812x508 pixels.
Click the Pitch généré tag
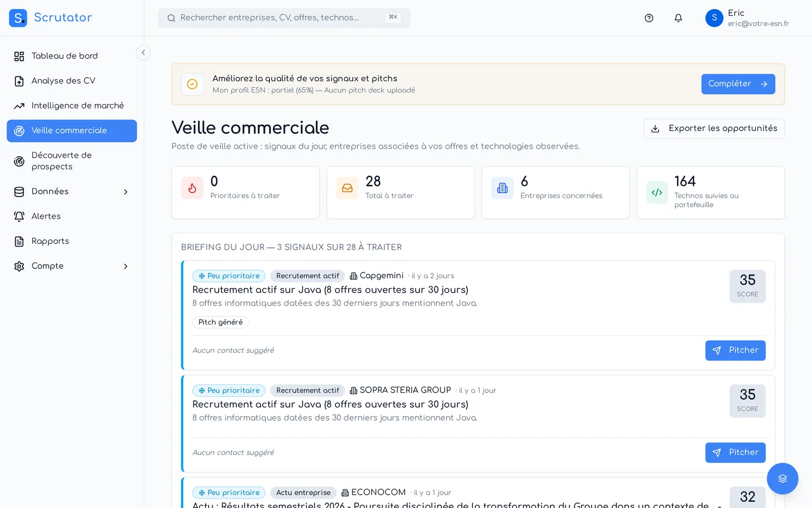220,322
